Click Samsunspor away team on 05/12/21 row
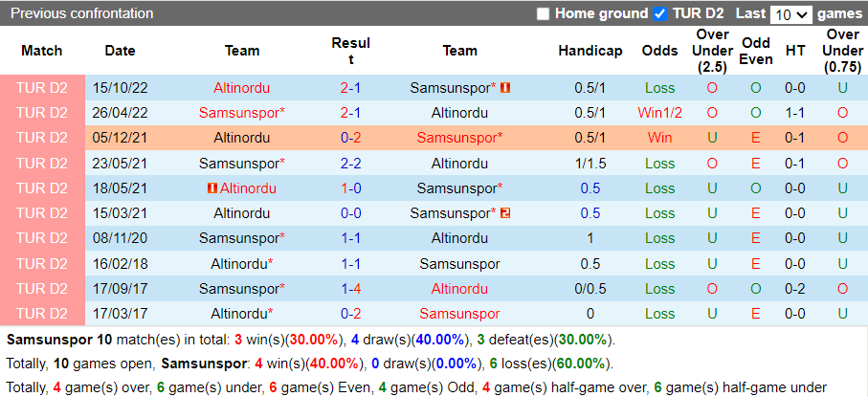868x397 pixels. (x=459, y=138)
